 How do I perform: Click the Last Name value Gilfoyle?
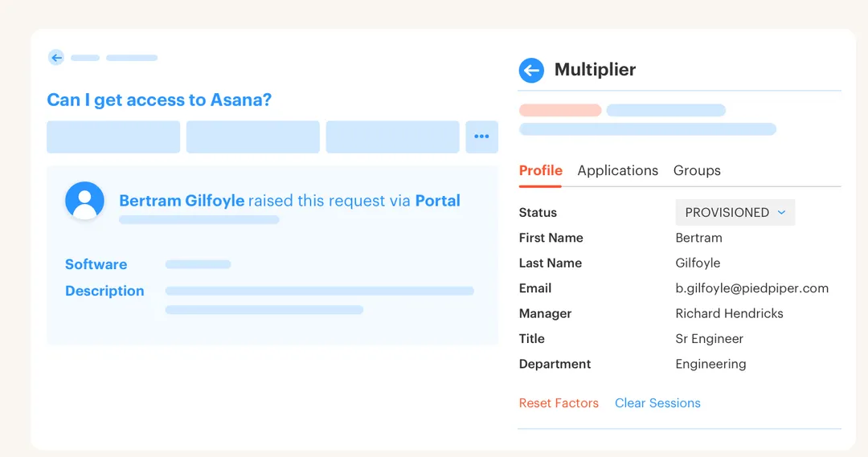point(698,263)
